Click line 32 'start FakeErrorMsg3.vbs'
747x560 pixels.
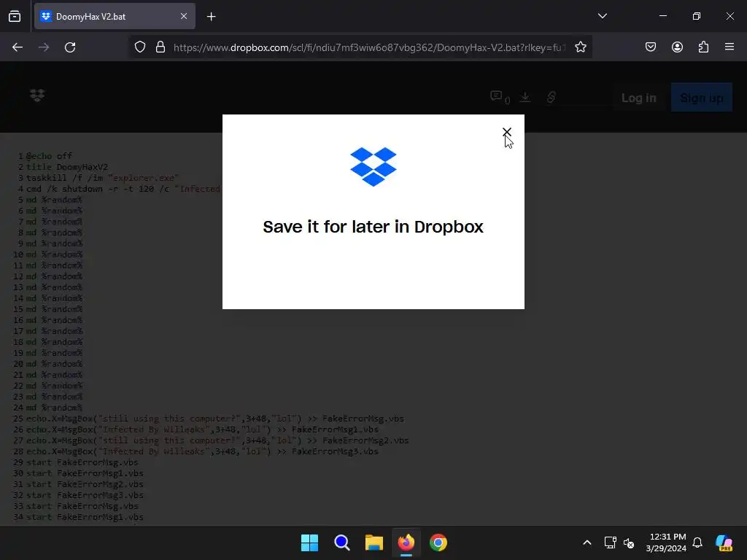click(x=85, y=495)
